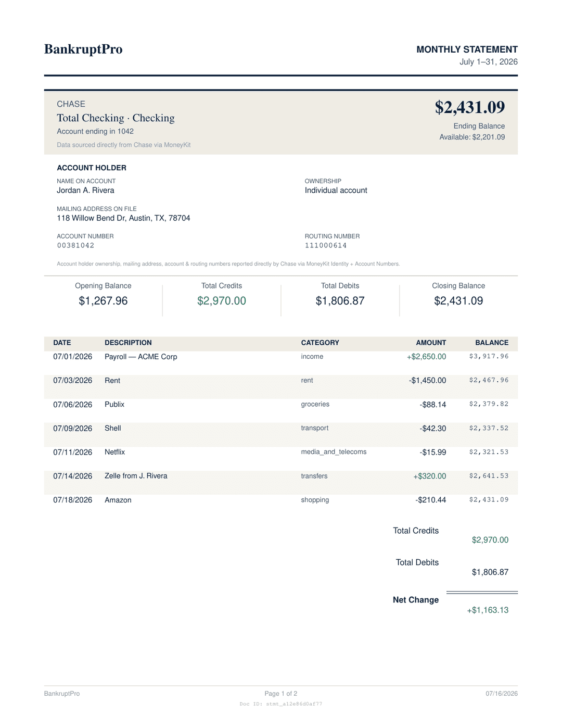562x728 pixels.
Task: Click the 07/01/2026 date cell
Action: point(73,357)
